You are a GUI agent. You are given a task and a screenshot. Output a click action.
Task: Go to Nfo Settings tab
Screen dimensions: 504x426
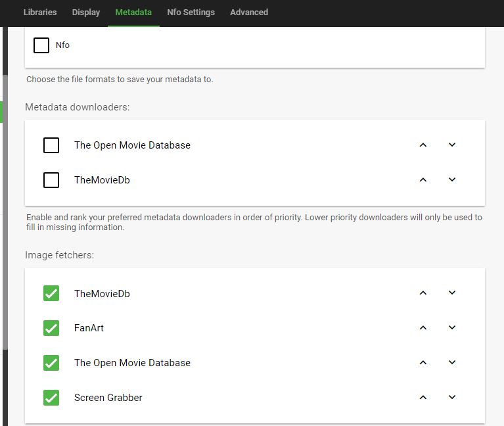coord(191,12)
